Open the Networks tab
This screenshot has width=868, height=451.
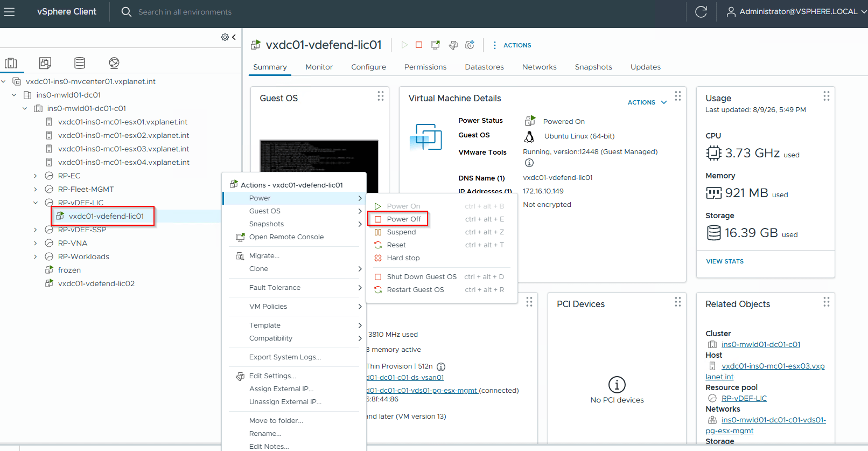pos(540,67)
